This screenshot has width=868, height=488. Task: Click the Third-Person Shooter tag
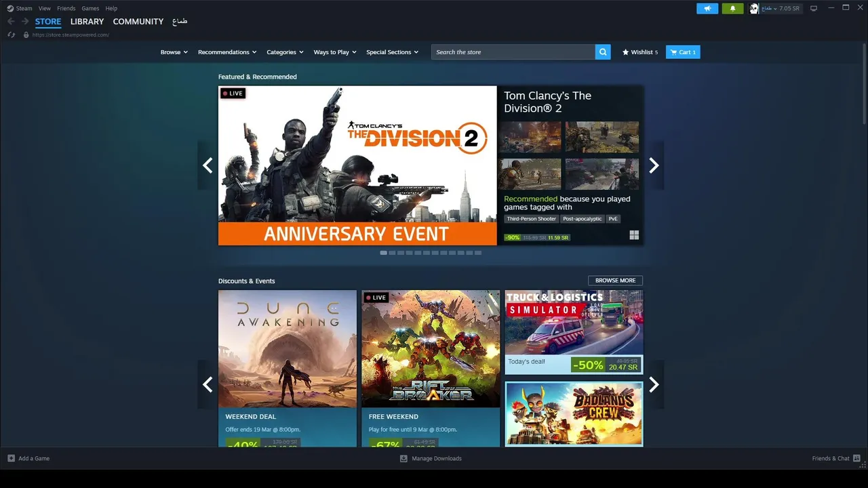point(531,219)
